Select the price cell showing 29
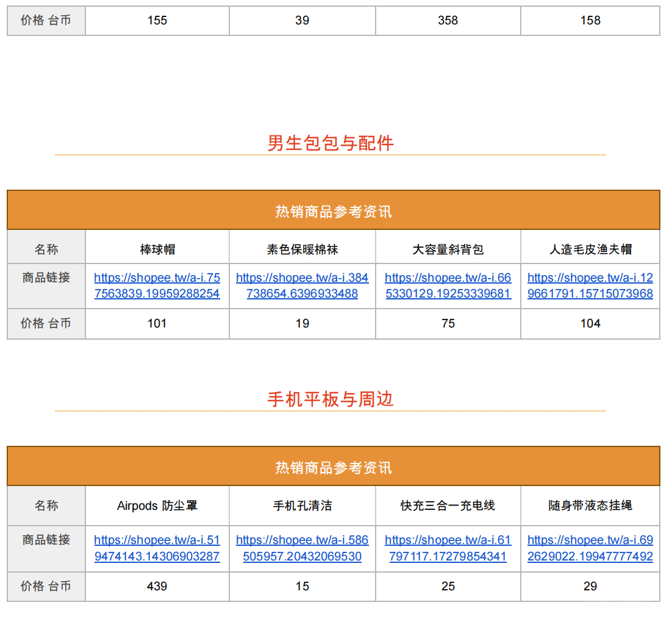Viewport: 672px width, 619px height. tap(590, 586)
